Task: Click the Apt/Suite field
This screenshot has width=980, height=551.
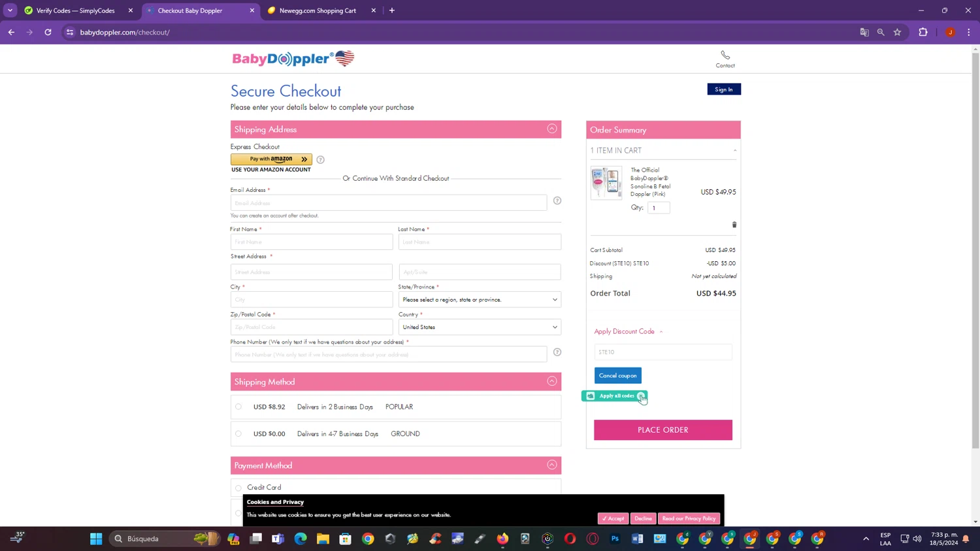Action: tap(480, 272)
